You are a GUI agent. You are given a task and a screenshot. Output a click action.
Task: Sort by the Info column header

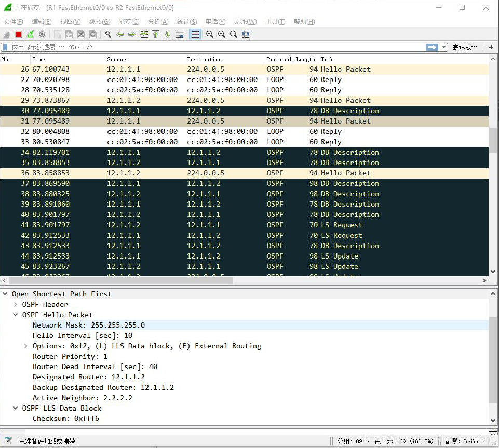pyautogui.click(x=403, y=59)
